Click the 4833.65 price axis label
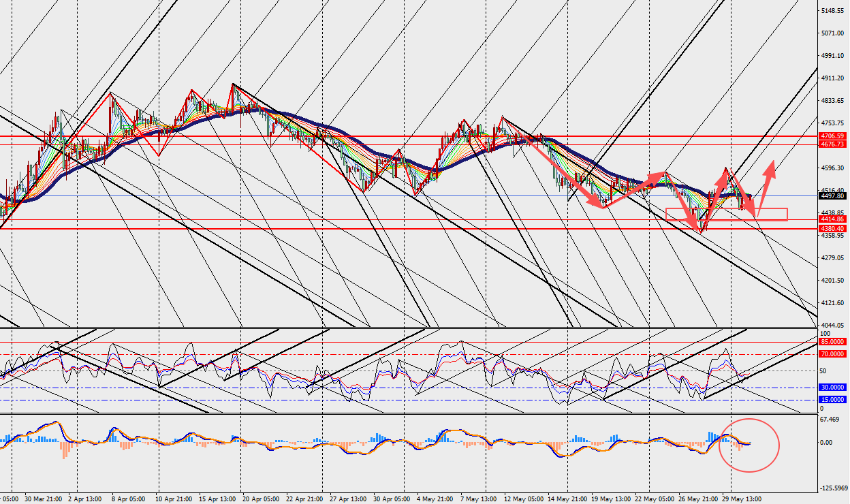Viewport: 850px width, 504px height. [834, 101]
